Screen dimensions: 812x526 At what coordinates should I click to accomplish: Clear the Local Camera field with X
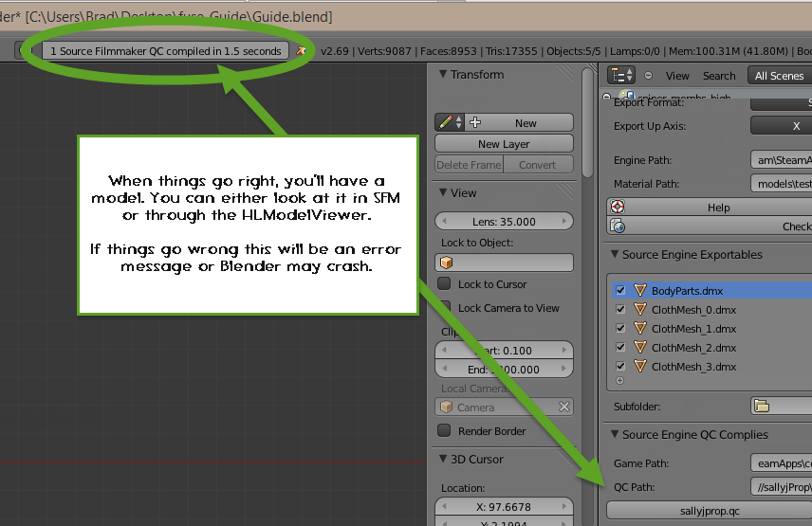(x=564, y=407)
